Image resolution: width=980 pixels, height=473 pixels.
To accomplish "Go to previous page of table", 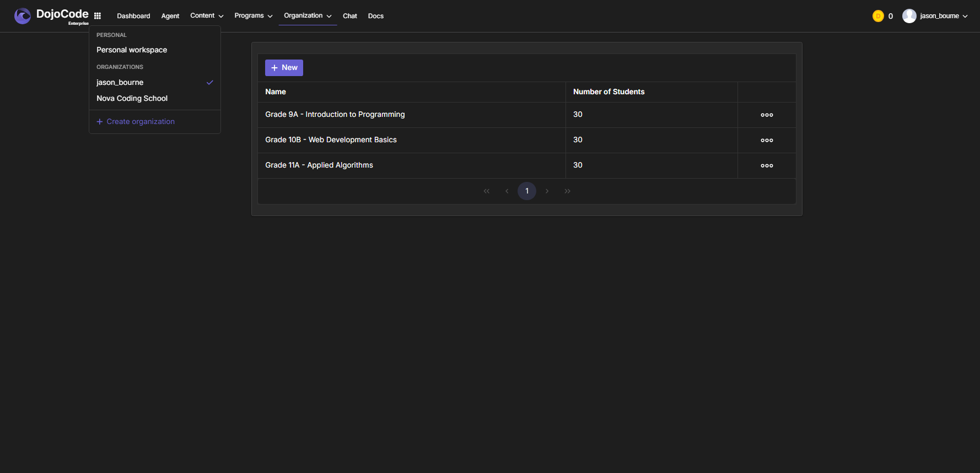I will 507,191.
